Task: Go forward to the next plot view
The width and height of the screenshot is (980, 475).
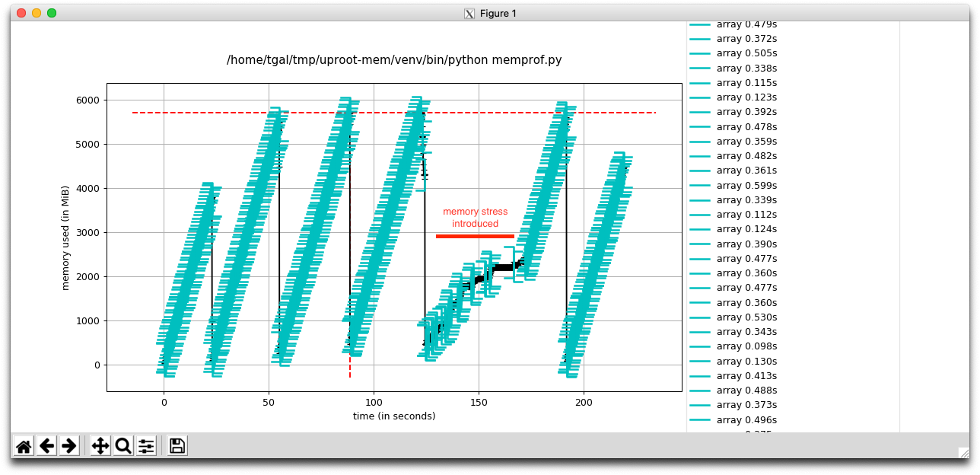Action: [x=68, y=446]
